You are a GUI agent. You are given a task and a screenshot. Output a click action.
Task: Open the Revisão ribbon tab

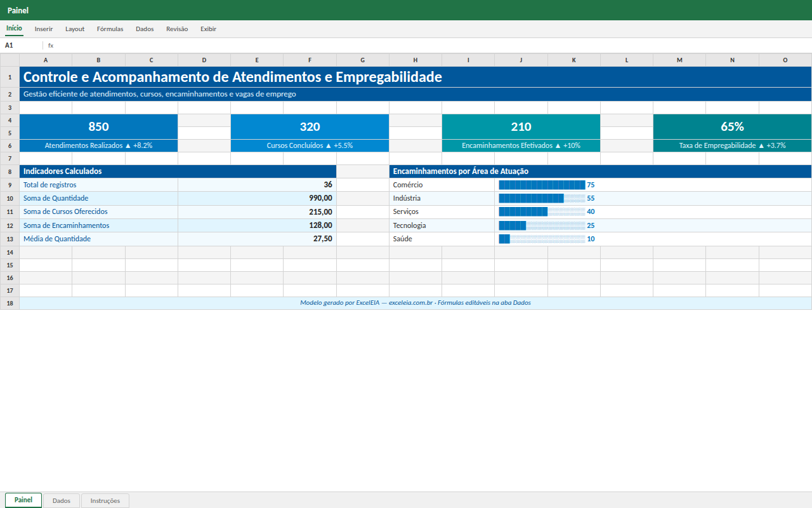click(177, 29)
